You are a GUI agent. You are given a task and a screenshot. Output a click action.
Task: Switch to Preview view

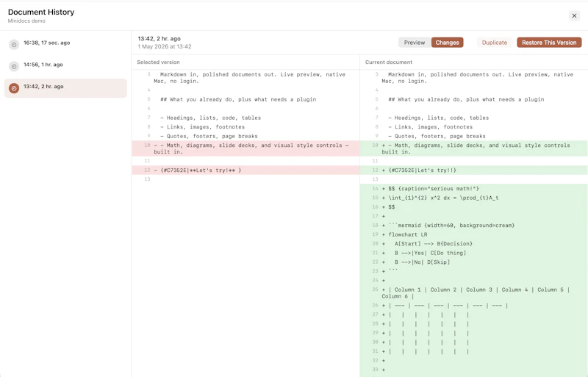coord(415,43)
